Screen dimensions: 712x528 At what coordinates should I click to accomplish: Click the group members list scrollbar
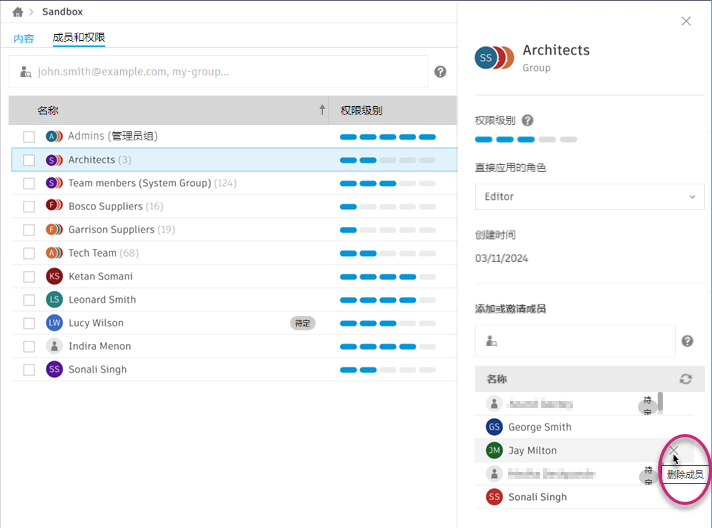coord(660,403)
